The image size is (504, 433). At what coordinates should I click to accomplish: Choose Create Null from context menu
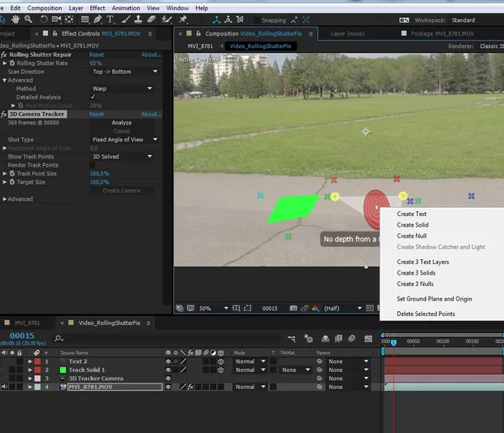411,236
